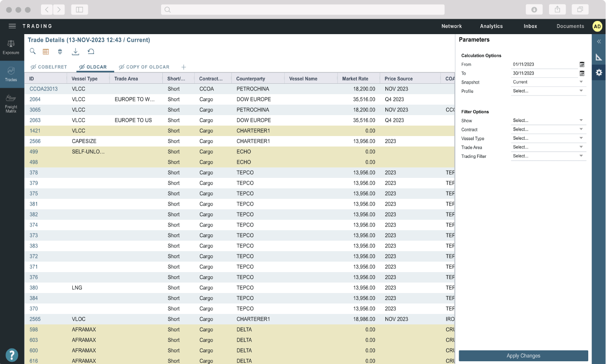Screen dimensions: 606x364
Task: Open the Trade Area filter dropdown
Action: tap(548, 147)
